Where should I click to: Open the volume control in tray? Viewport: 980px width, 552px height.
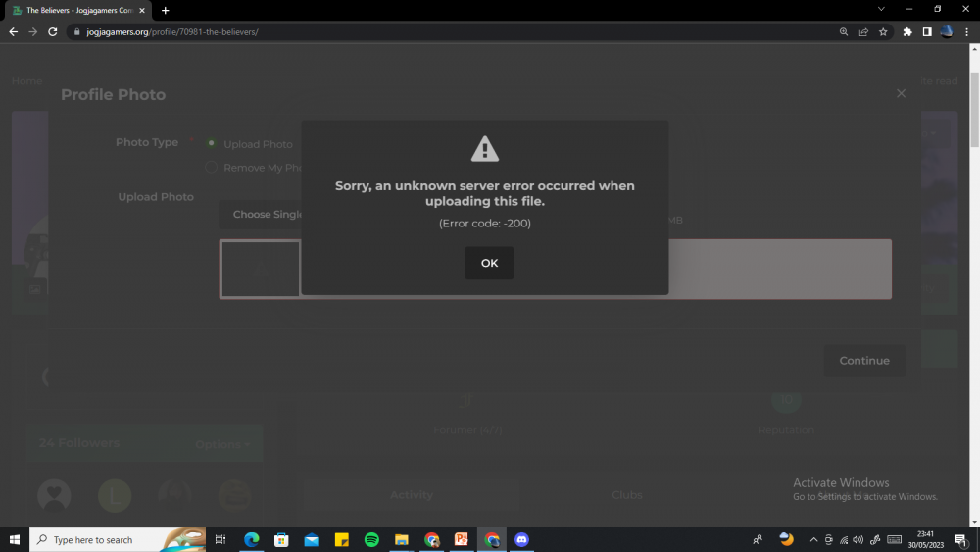[858, 539]
